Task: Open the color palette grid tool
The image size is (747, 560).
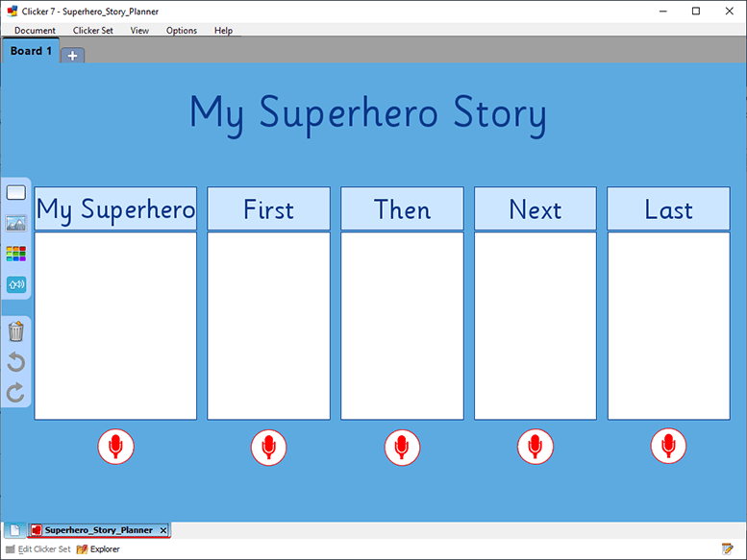Action: [16, 254]
